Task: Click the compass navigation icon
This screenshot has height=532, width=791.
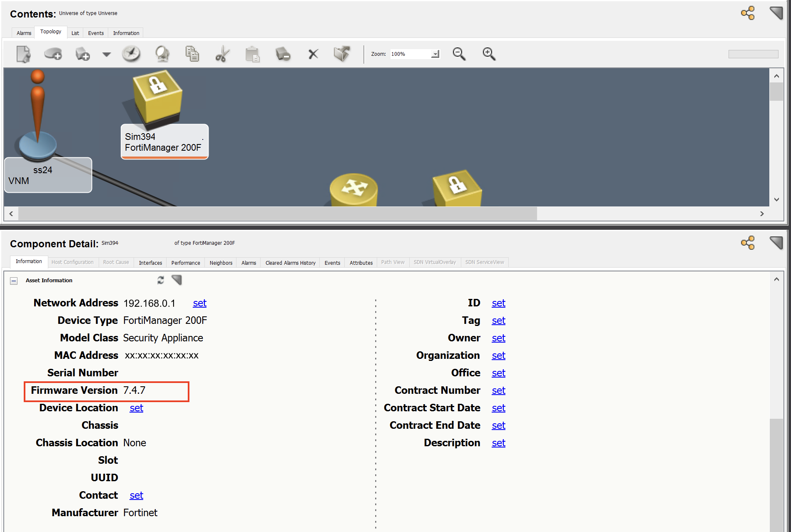Action: click(131, 54)
